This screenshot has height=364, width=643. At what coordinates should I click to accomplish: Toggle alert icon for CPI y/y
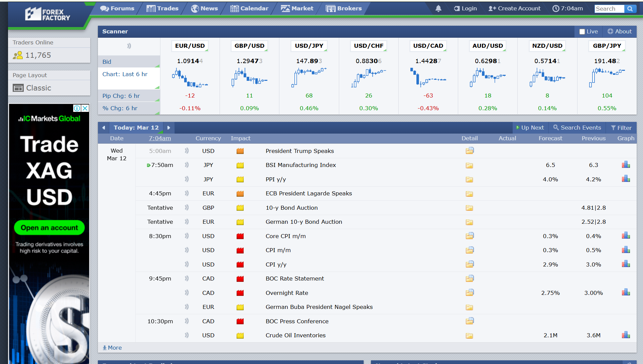pos(186,264)
